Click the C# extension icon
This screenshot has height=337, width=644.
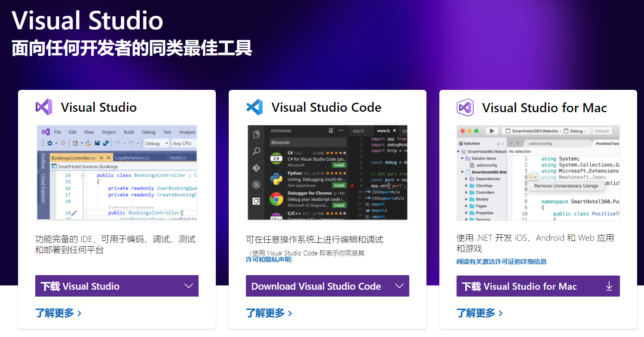point(276,159)
